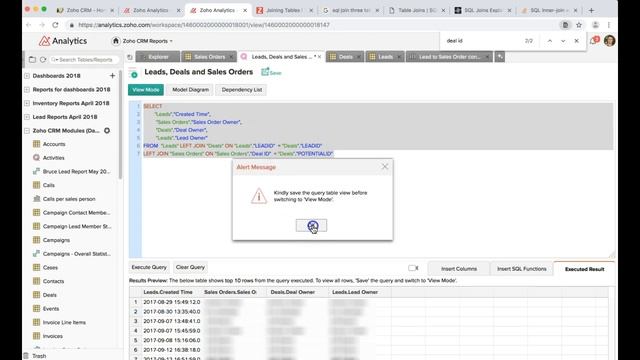Switch to the Insert Columns tab

pos(459,269)
